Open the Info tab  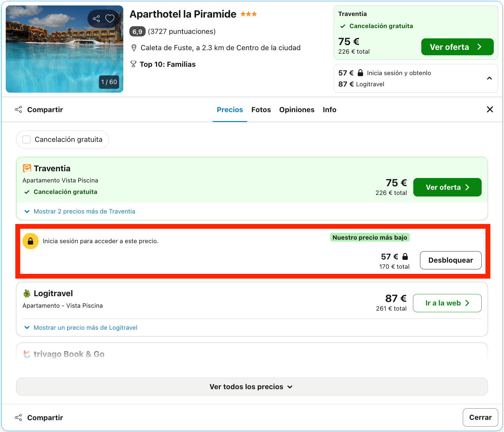click(329, 110)
